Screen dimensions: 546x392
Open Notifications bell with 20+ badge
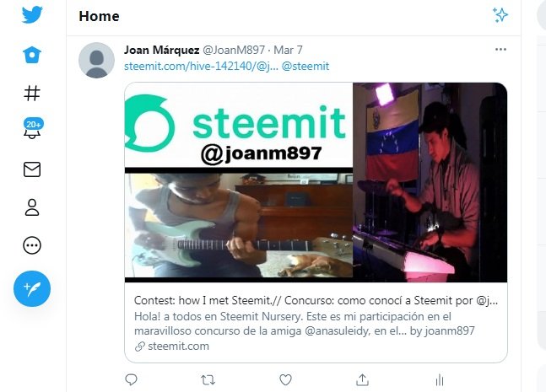point(33,129)
